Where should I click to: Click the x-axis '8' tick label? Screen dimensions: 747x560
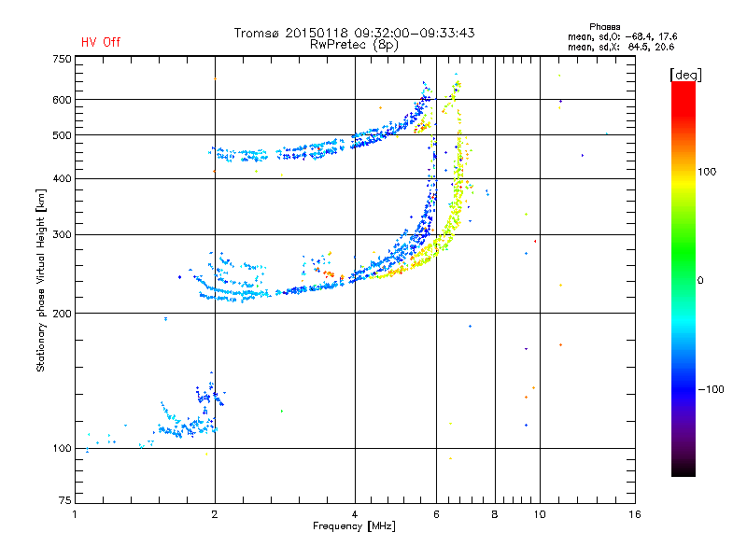click(495, 514)
